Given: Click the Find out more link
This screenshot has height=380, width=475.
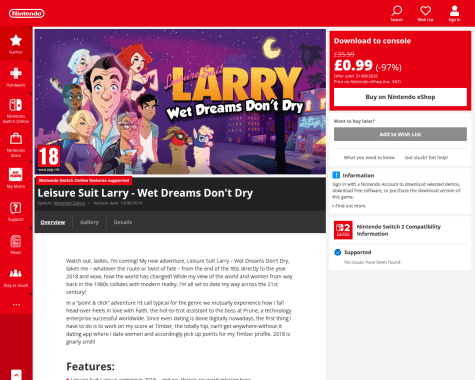Looking at the screenshot, I should click(349, 206).
